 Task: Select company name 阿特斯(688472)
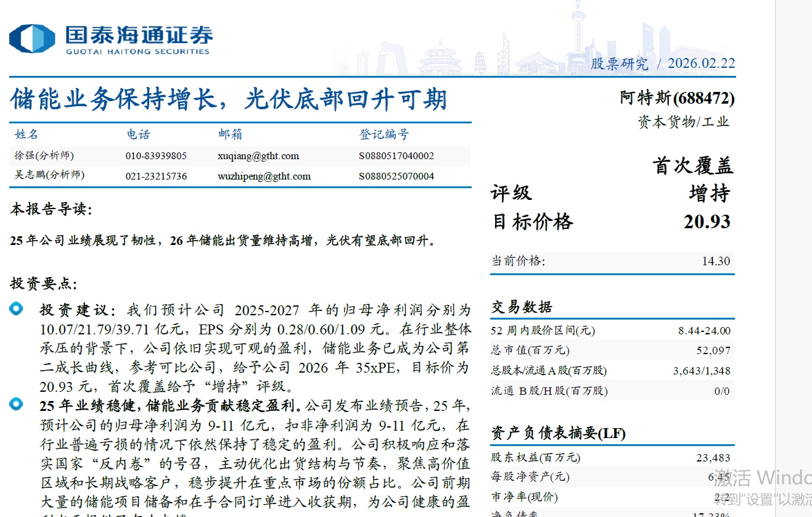pyautogui.click(x=677, y=97)
